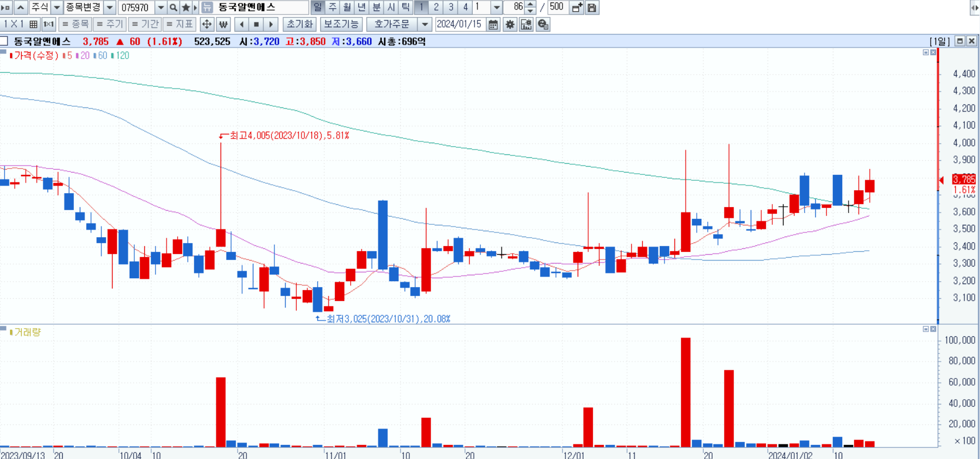
Task: Click the small 1x1 layout icon
Action: coord(49,25)
